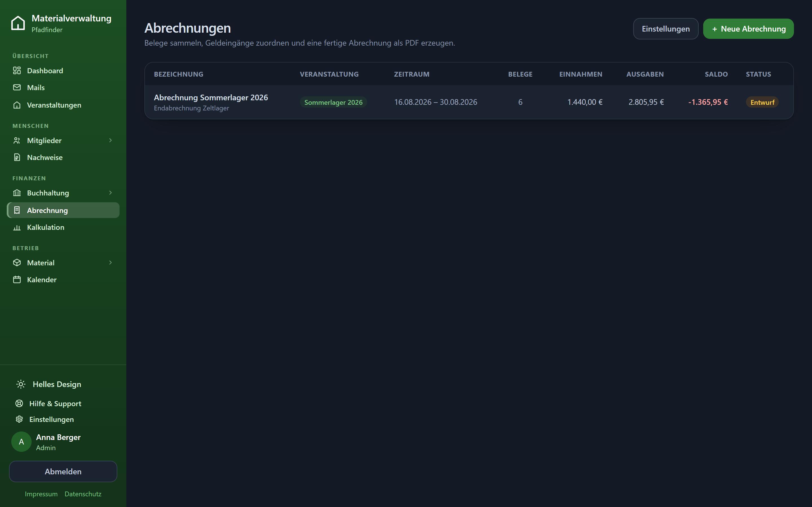Click the Materialverwaltung home logo icon
Viewport: 812px width, 507px height.
click(18, 23)
